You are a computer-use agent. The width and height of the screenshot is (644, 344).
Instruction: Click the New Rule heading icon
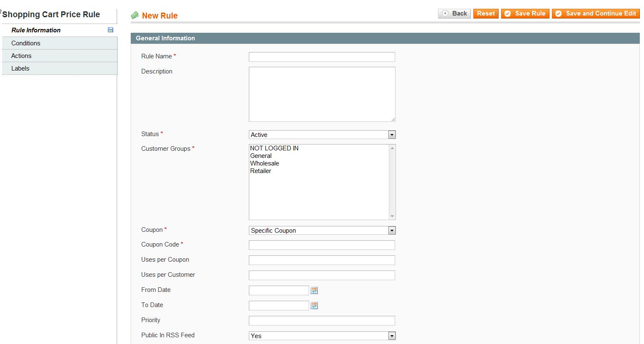(135, 16)
